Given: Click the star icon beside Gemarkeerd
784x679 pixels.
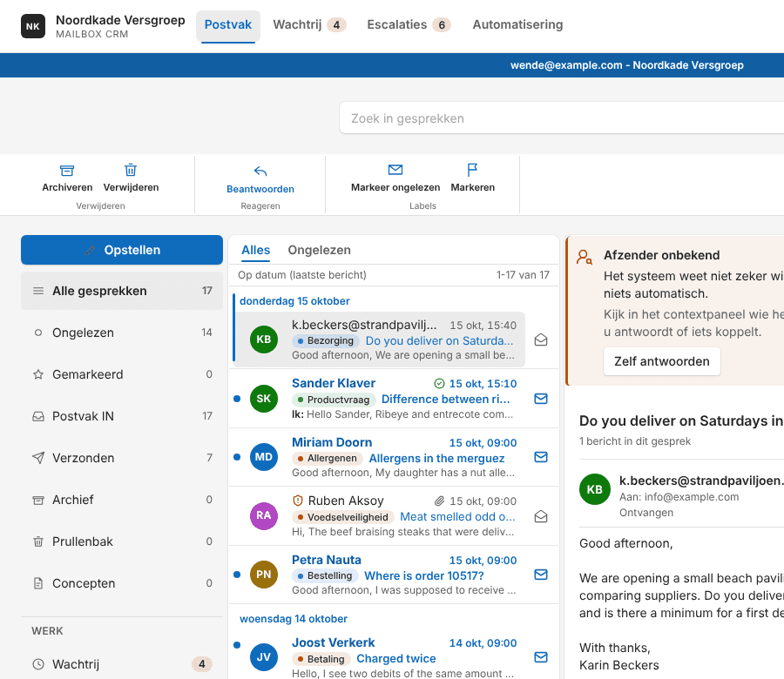Looking at the screenshot, I should tap(38, 374).
